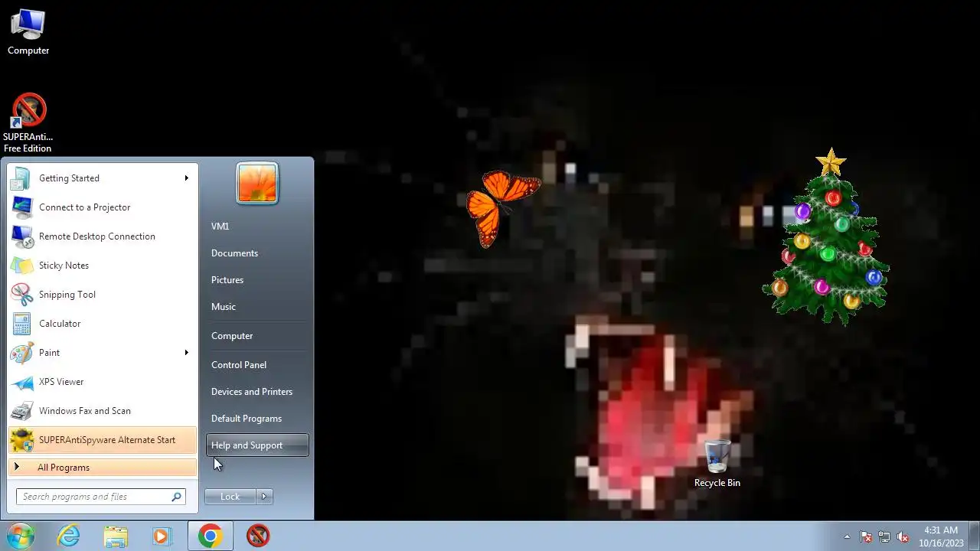Click the magnifier search icon

point(176,497)
